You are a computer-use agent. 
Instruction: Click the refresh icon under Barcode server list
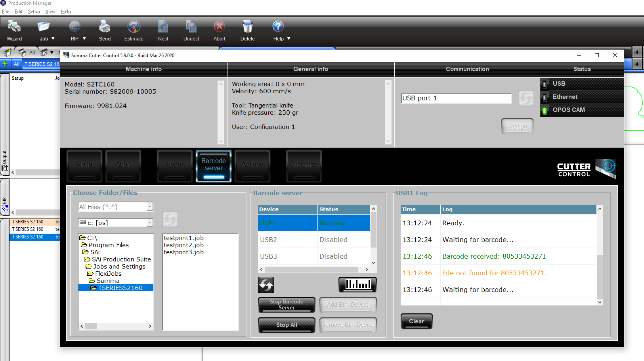(266, 285)
